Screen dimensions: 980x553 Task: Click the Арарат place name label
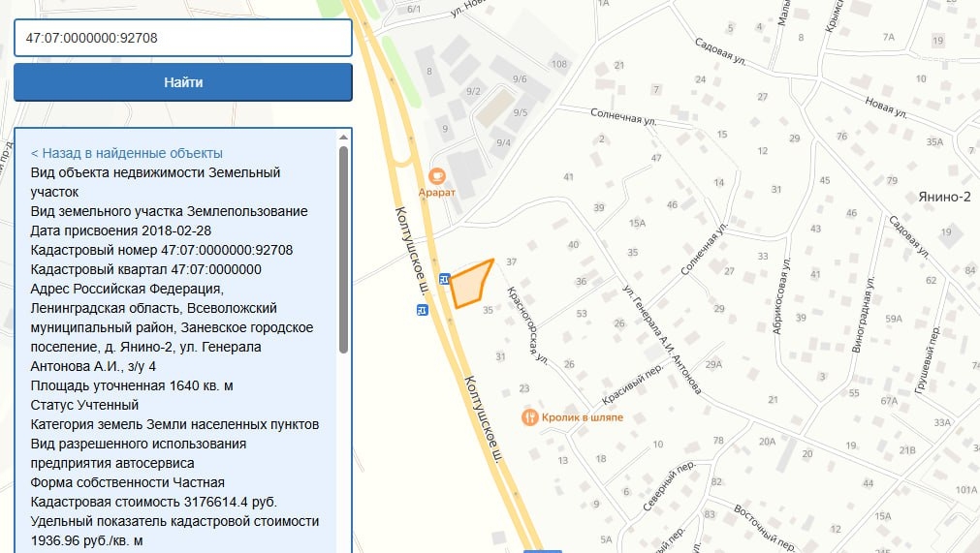pos(436,193)
